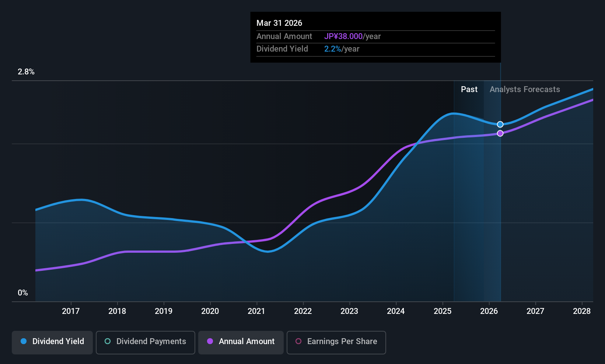Hide the Annual Amount series via its label

246,342
